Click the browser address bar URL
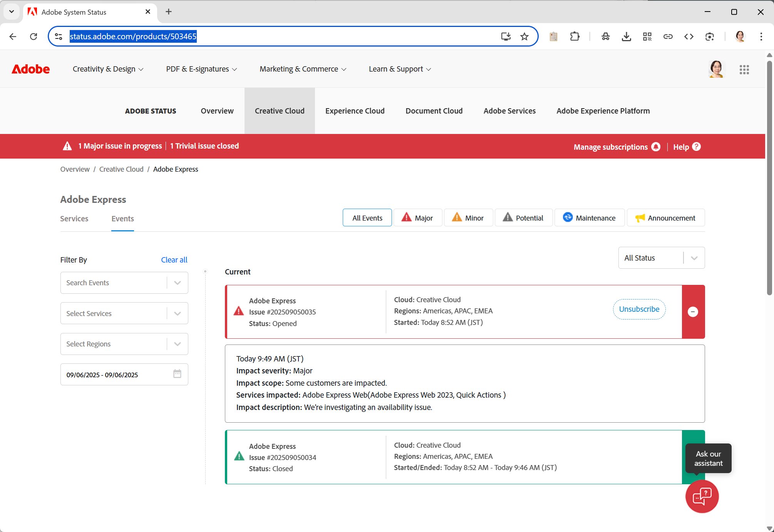774x532 pixels. click(x=133, y=37)
